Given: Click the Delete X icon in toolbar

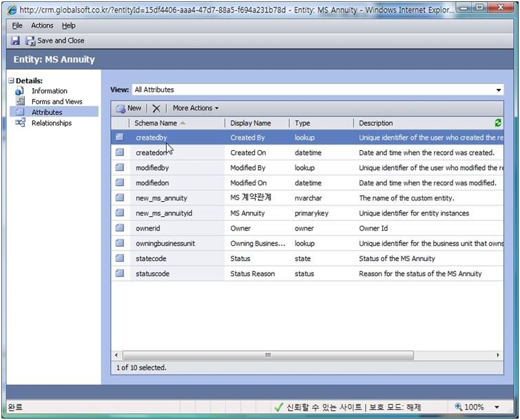Looking at the screenshot, I should (x=156, y=108).
